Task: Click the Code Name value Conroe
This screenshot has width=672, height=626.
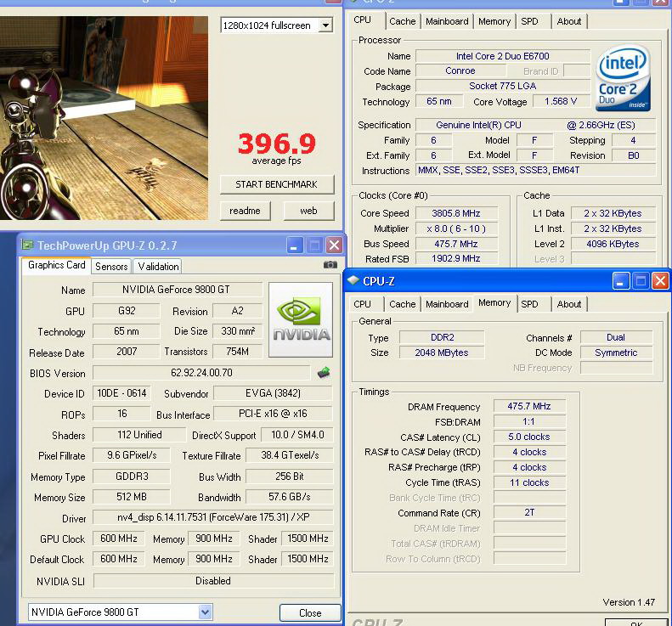Action: pyautogui.click(x=460, y=70)
